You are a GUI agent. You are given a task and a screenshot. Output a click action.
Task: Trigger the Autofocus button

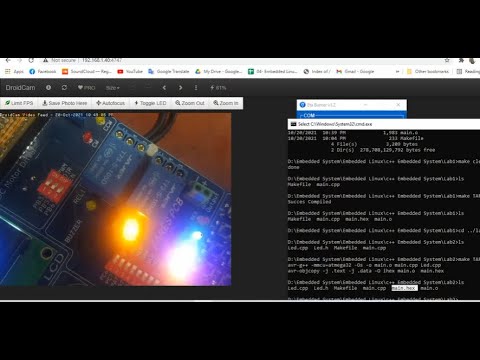[x=110, y=103]
